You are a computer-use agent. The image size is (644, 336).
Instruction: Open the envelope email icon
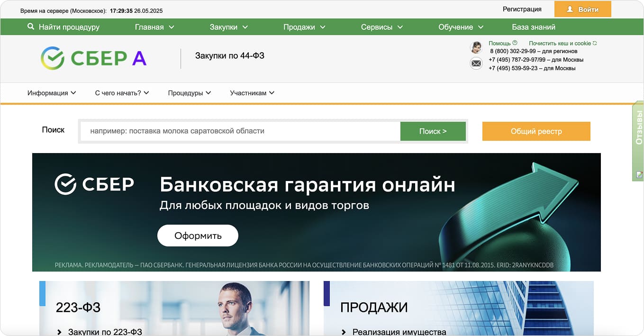click(476, 63)
